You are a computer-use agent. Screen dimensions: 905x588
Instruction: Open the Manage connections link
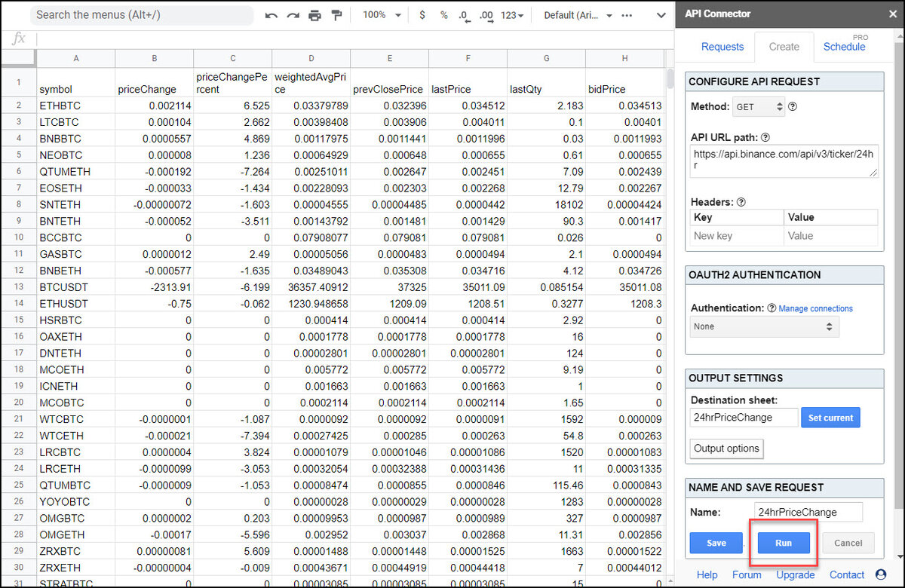[815, 308]
